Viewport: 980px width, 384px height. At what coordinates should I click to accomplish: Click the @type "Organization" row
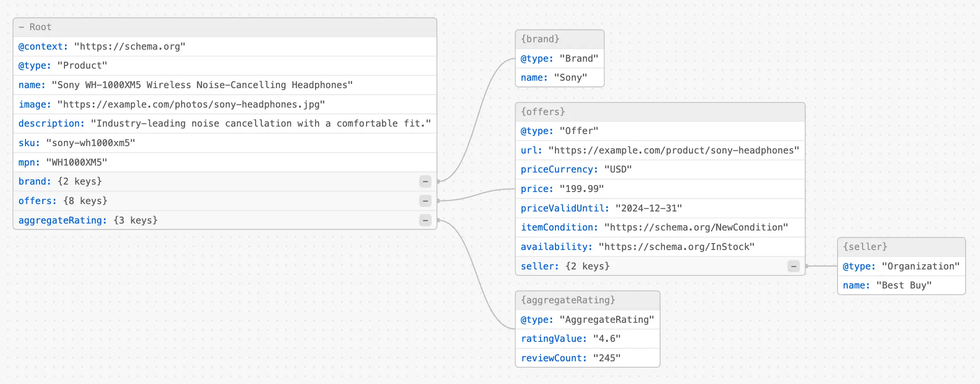click(x=902, y=266)
